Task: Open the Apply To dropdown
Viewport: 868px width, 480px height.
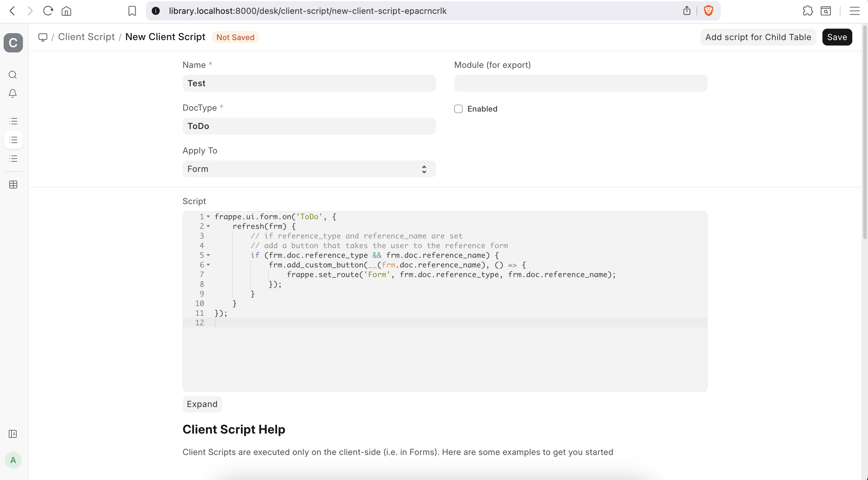Action: (x=309, y=169)
